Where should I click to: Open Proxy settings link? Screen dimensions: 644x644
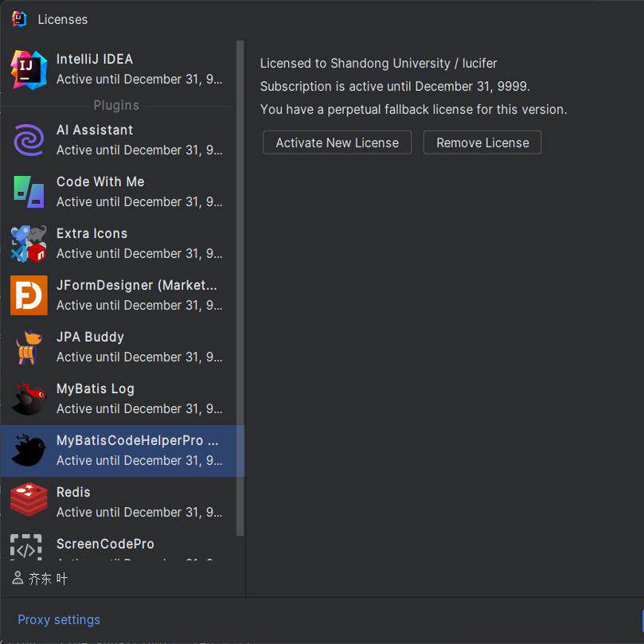[59, 620]
